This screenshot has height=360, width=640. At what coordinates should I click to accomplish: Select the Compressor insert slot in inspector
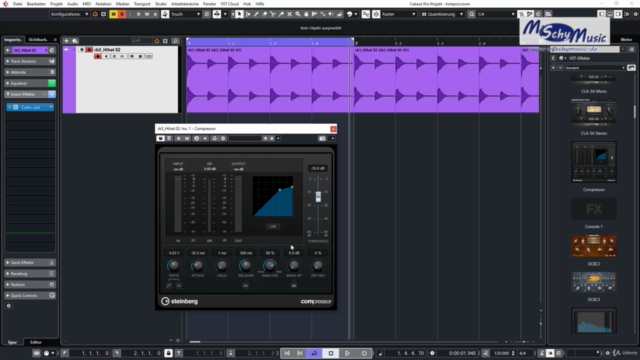tap(30, 107)
